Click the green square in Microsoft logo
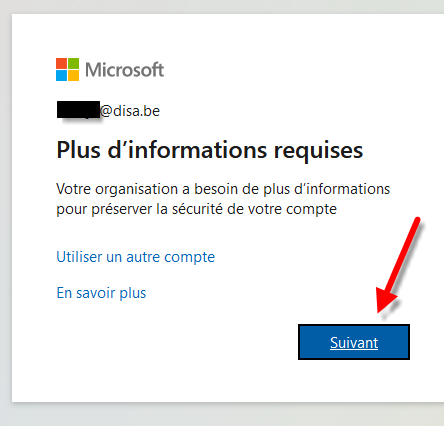The height and width of the screenshot is (426, 444). click(x=73, y=63)
